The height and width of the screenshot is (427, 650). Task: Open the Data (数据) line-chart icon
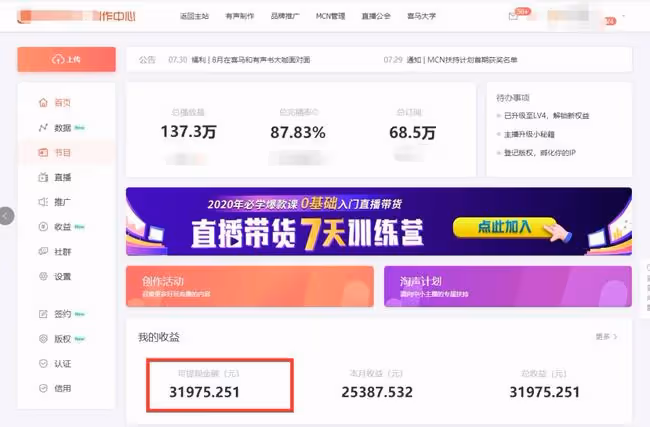[x=43, y=128]
